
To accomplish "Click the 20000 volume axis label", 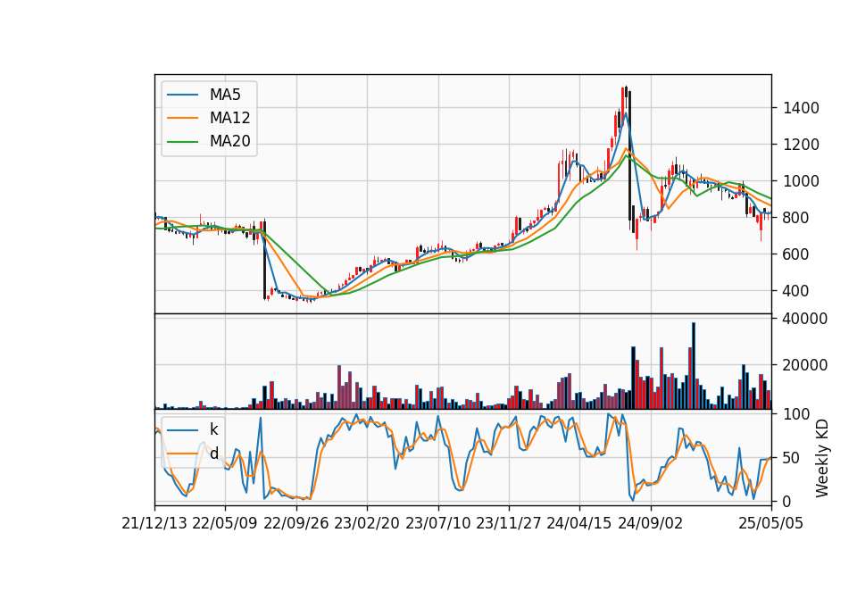I will point(805,365).
